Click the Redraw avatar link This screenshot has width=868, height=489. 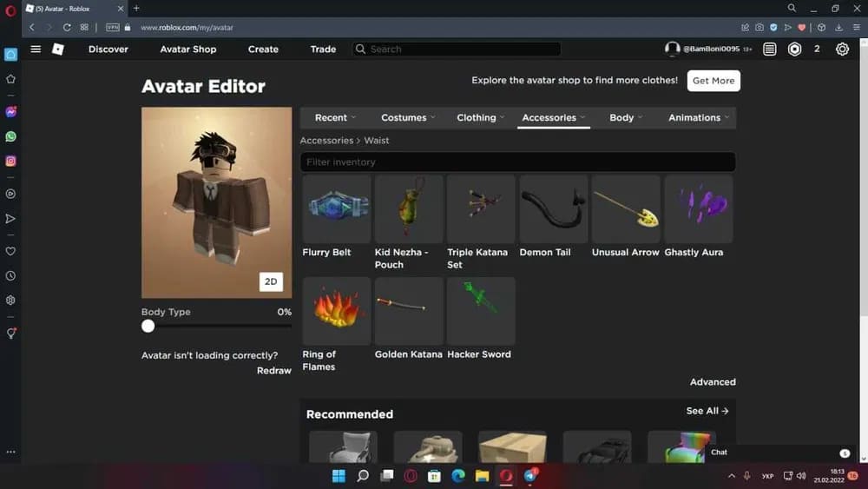273,371
